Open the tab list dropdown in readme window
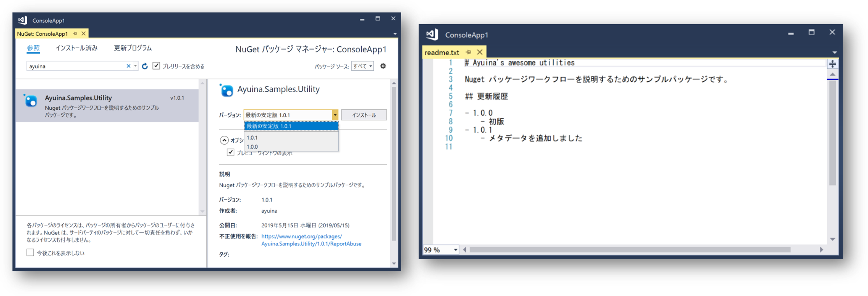868x296 pixels. (x=835, y=52)
